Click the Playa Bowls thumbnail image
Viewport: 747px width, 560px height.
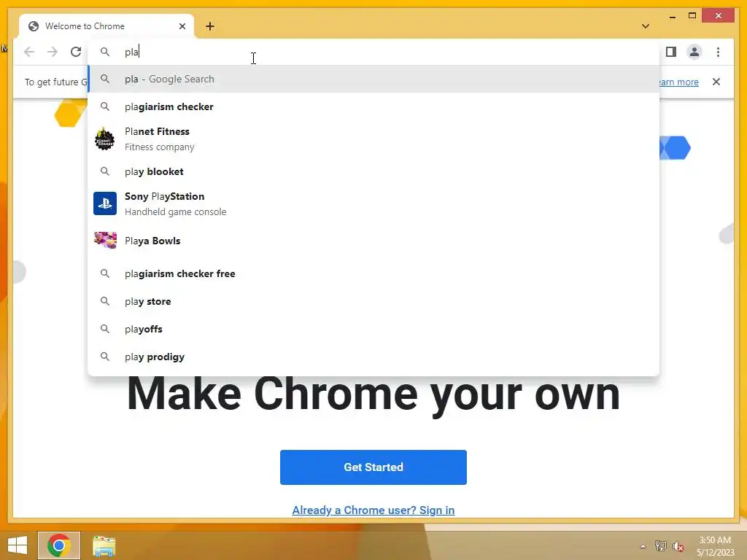tap(105, 241)
